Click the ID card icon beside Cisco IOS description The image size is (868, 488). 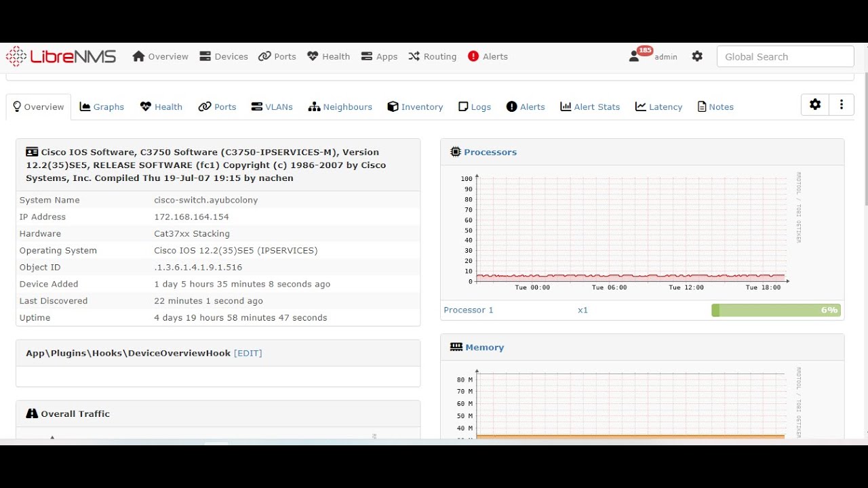pyautogui.click(x=32, y=152)
